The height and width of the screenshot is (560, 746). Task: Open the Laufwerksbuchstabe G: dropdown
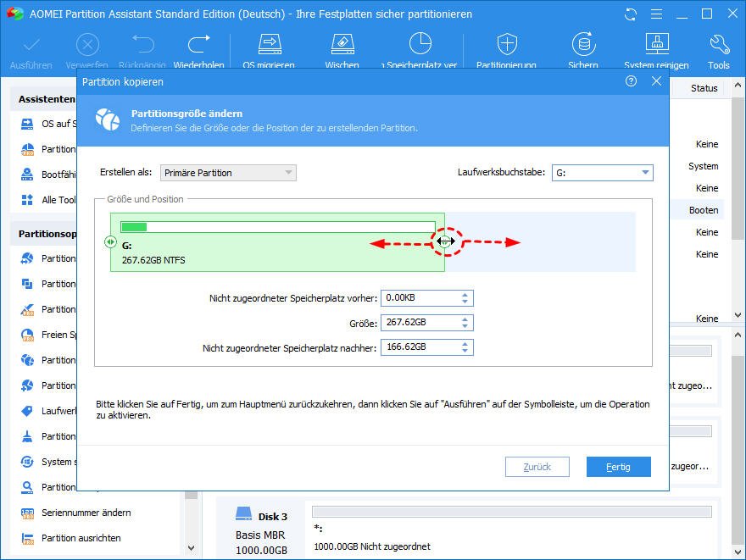pyautogui.click(x=603, y=173)
